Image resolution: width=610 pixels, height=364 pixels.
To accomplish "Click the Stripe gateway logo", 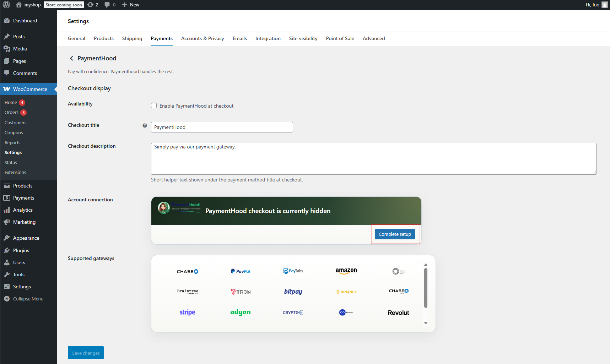I will [187, 312].
